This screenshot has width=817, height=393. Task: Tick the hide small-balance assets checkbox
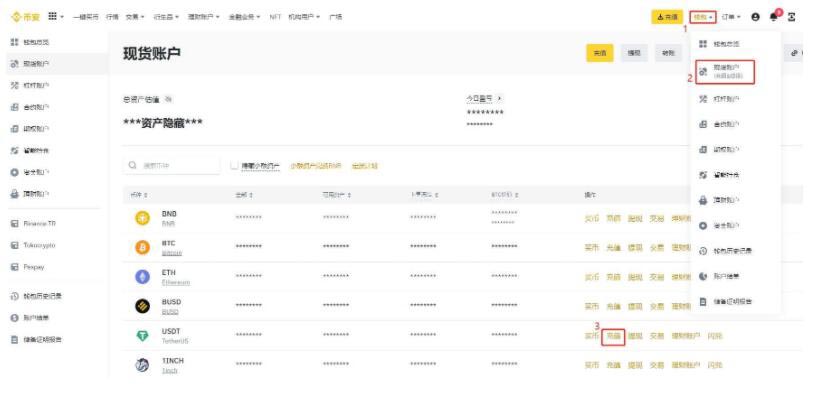(x=234, y=165)
